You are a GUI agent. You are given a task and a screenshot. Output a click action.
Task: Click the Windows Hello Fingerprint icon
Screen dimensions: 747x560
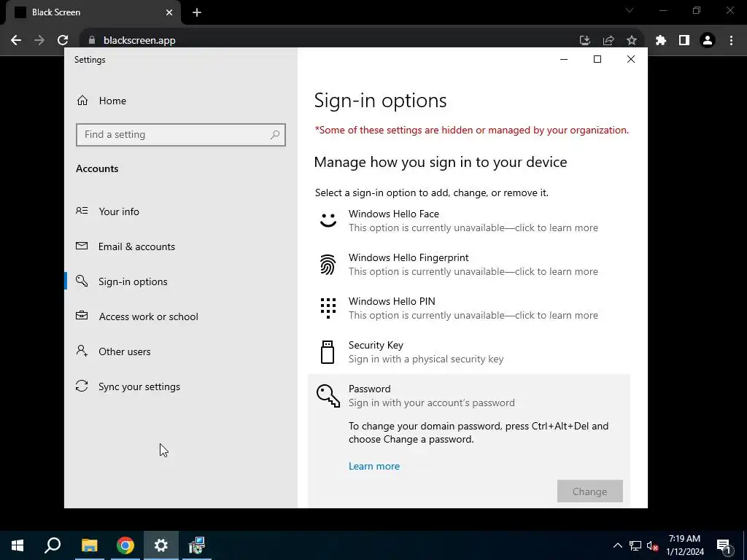click(x=328, y=264)
